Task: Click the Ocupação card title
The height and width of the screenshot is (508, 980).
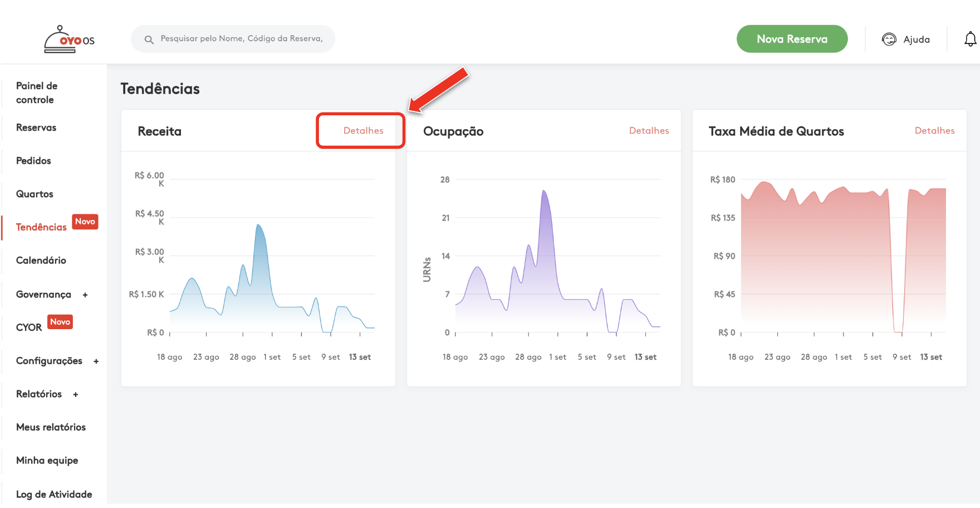Action: pos(453,131)
